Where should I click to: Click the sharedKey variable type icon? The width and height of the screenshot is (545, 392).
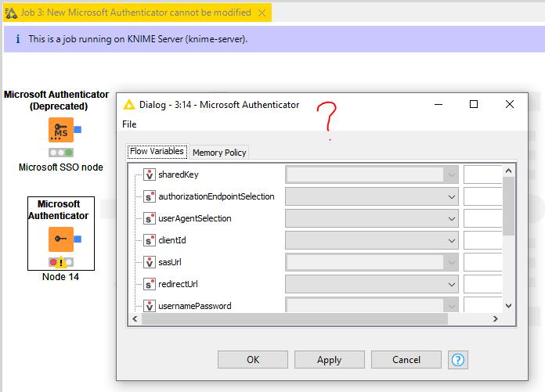pyautogui.click(x=150, y=174)
